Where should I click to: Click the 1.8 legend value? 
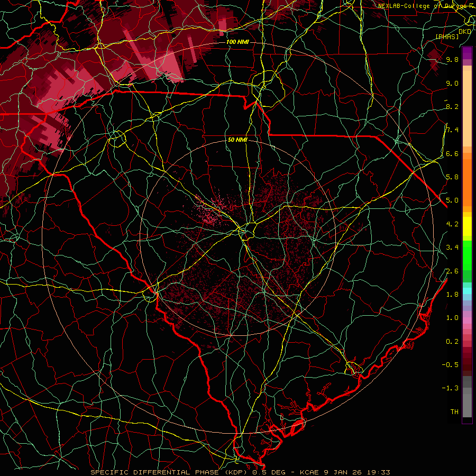coord(452,294)
